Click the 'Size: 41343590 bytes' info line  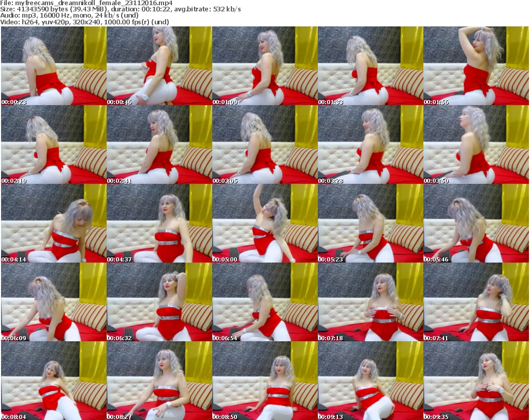tap(120, 9)
